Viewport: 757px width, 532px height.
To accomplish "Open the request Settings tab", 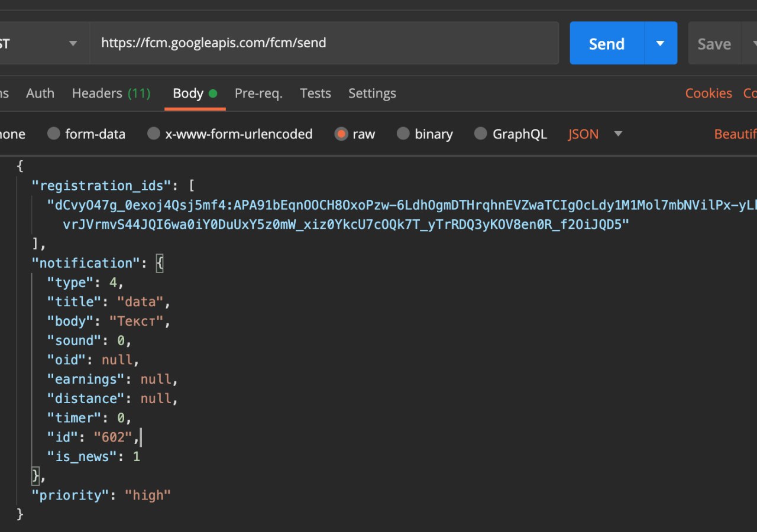I will [x=372, y=93].
